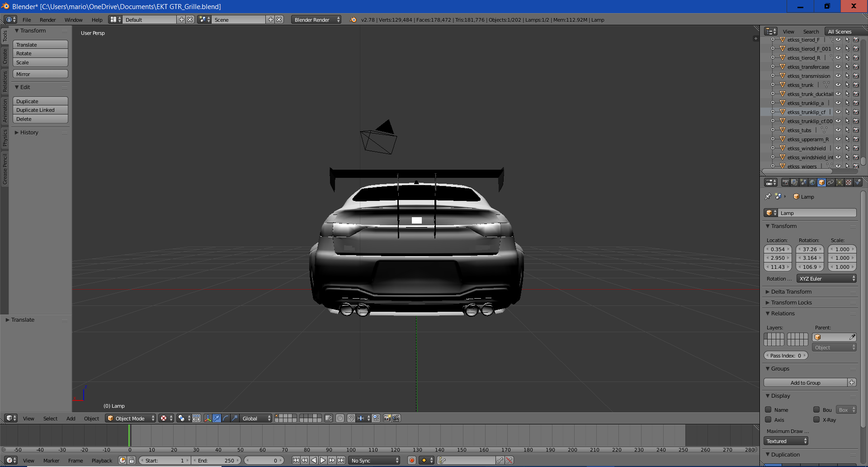Switch to the Grease Pencil sidebar tab

click(5, 169)
